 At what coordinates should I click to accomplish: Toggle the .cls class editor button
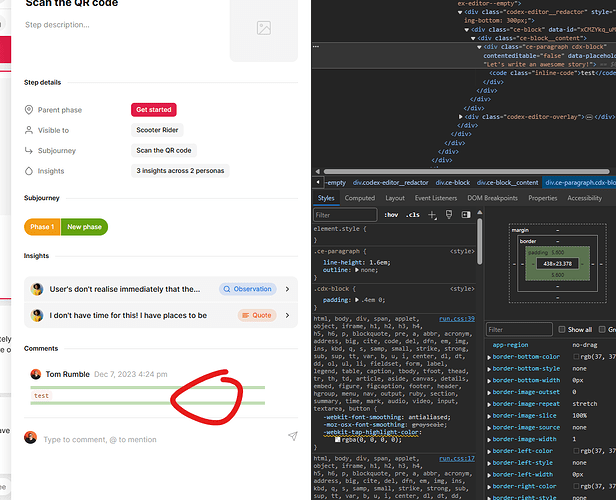(x=413, y=215)
